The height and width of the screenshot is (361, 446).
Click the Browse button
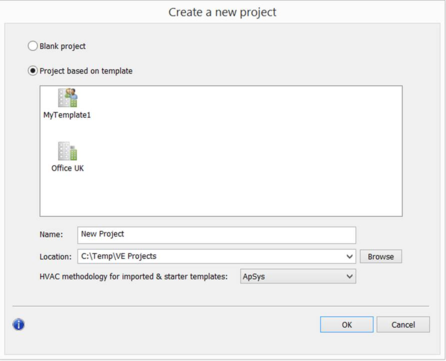point(381,257)
